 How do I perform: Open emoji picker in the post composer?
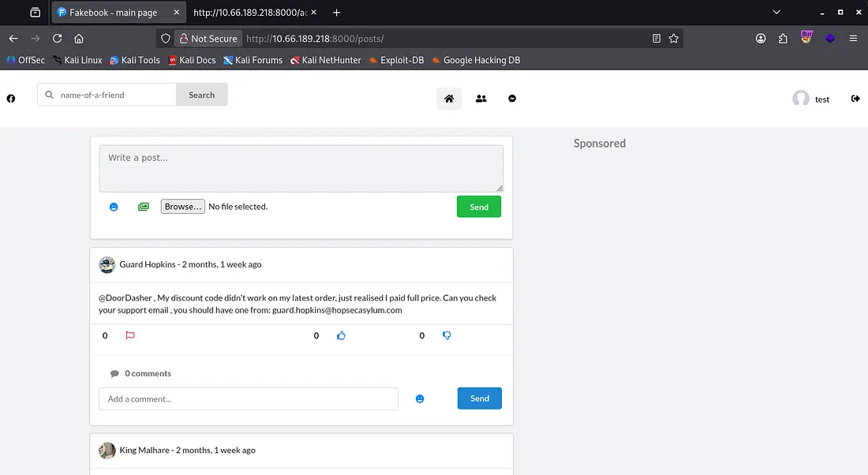coord(114,207)
